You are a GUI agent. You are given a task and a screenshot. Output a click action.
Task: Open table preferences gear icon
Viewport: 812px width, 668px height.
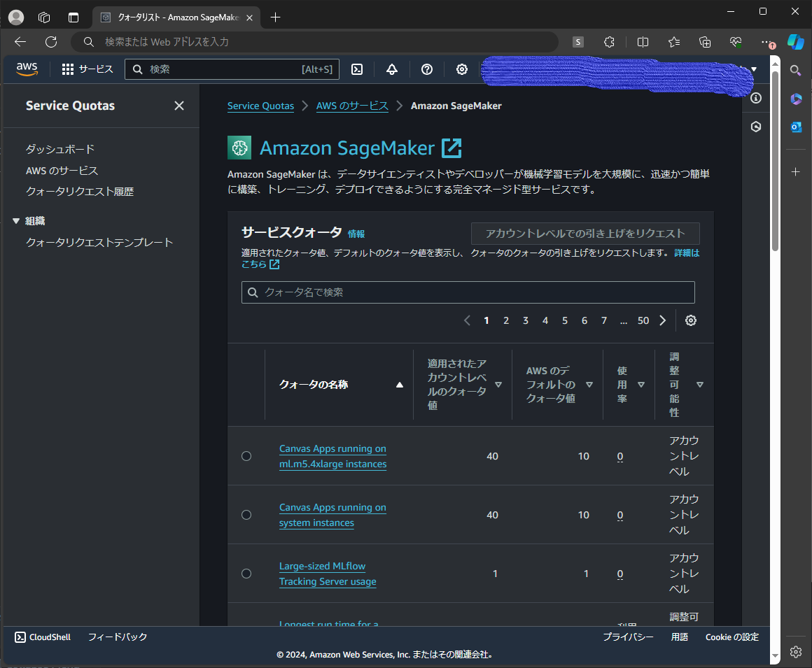pyautogui.click(x=691, y=321)
